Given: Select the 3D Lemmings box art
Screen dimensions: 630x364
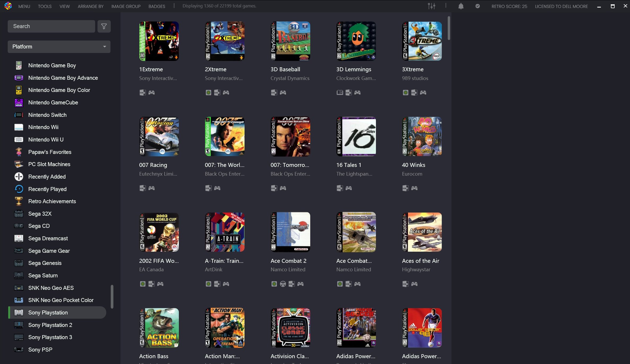Looking at the screenshot, I should (x=356, y=41).
